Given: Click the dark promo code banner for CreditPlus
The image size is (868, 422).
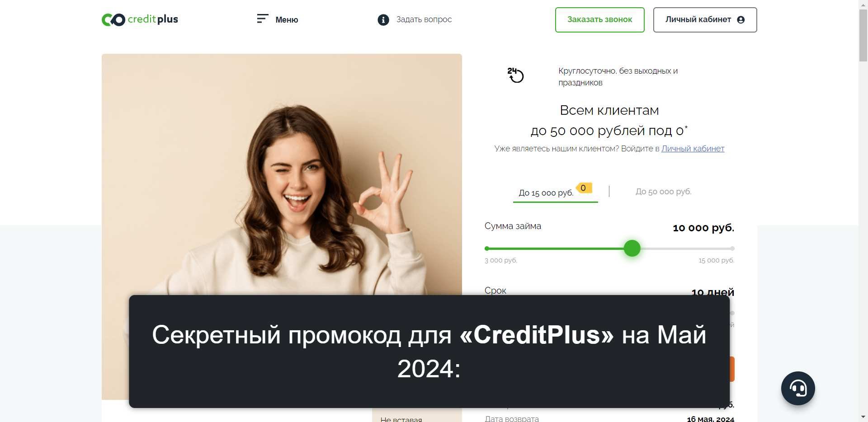Looking at the screenshot, I should 429,352.
